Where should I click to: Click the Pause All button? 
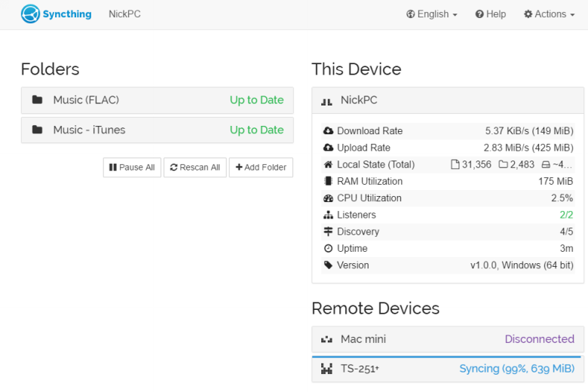point(132,167)
